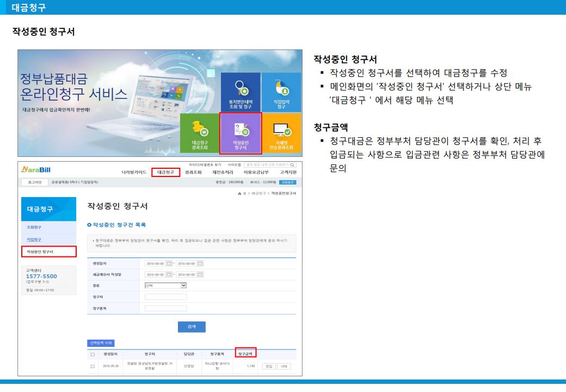Check the 2016.05.26 row checkbox

[93, 366]
